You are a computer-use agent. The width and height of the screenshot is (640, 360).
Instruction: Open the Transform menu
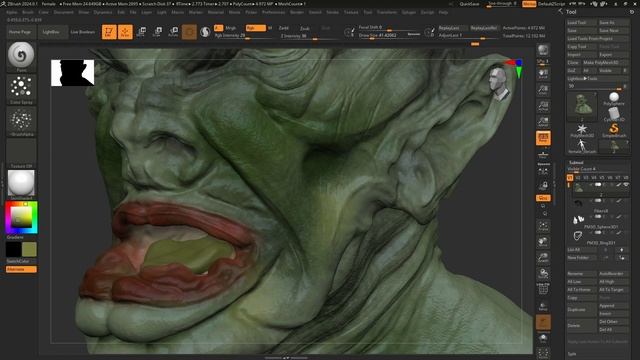[x=387, y=12]
